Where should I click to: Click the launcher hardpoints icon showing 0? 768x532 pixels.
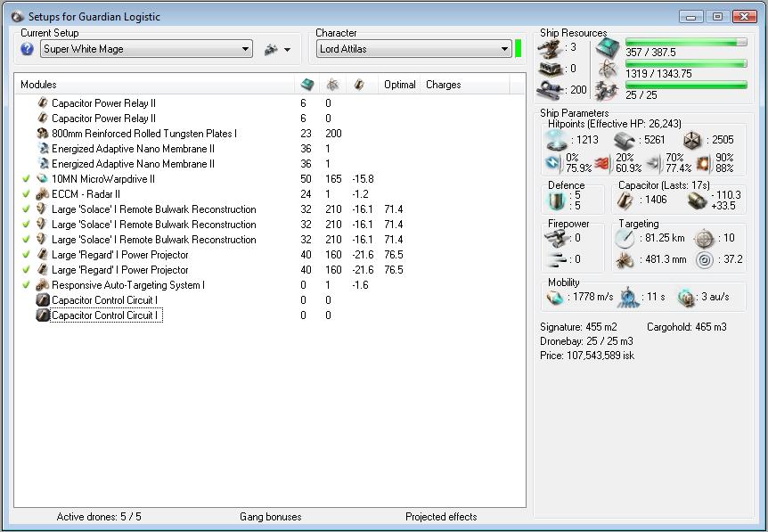tap(550, 70)
